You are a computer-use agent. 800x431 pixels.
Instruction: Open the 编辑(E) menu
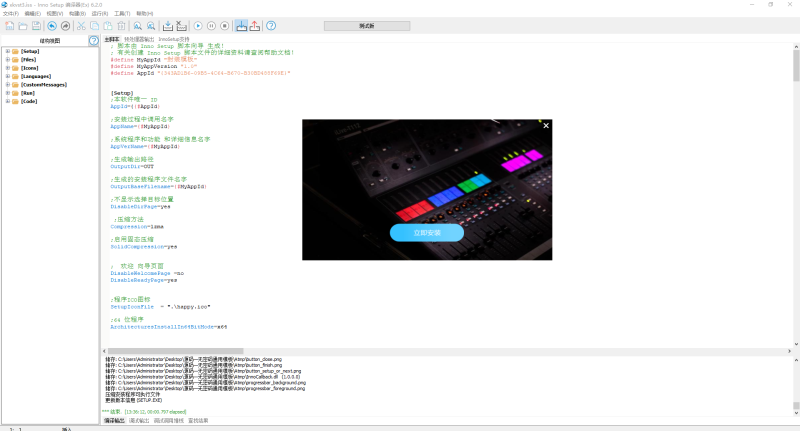click(33, 13)
